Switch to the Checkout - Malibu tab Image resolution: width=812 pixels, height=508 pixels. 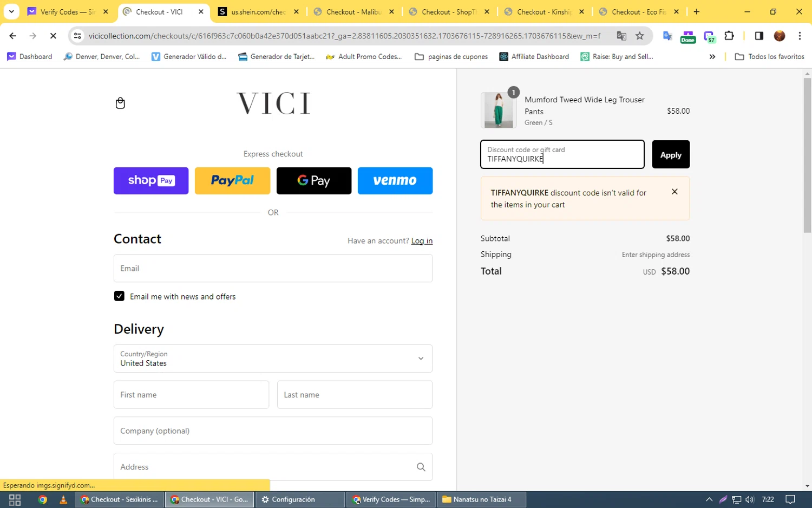click(x=353, y=12)
